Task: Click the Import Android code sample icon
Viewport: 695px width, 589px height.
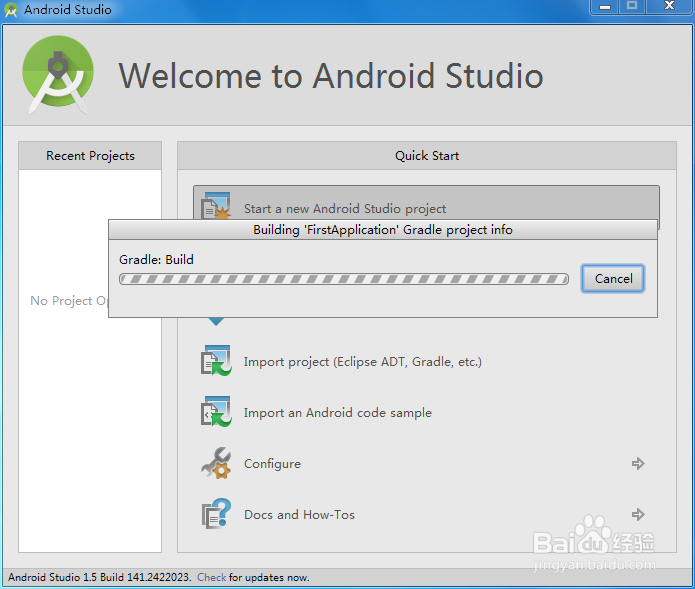Action: [216, 412]
